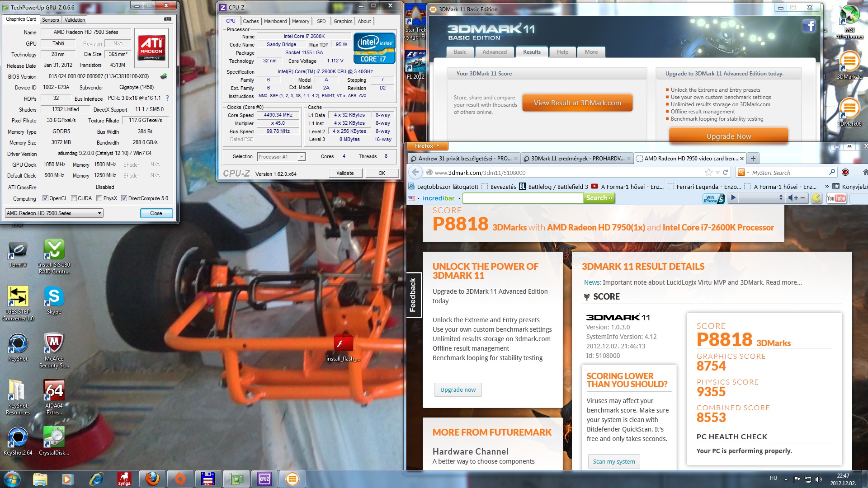
Task: Click View Result at 3DMark.com button
Action: [x=577, y=103]
